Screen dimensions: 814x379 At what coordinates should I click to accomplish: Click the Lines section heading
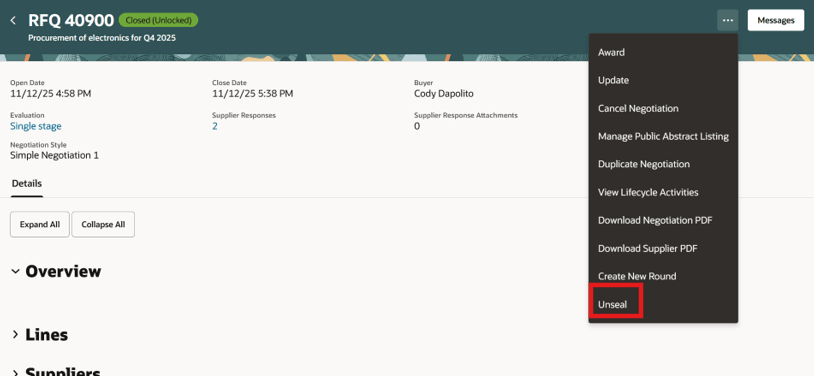pyautogui.click(x=47, y=335)
